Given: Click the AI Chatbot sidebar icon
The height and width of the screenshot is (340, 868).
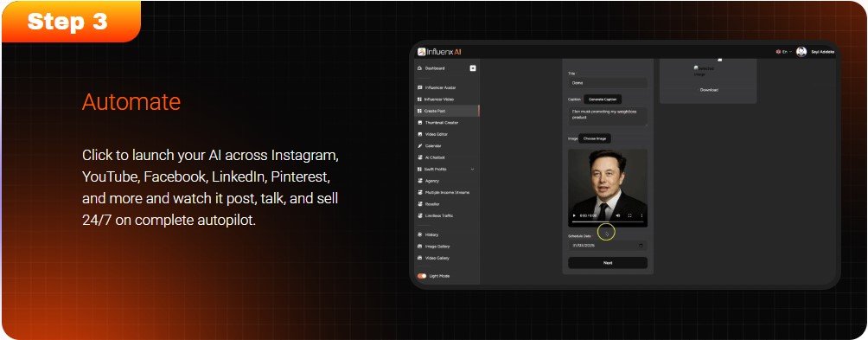Looking at the screenshot, I should (x=419, y=157).
